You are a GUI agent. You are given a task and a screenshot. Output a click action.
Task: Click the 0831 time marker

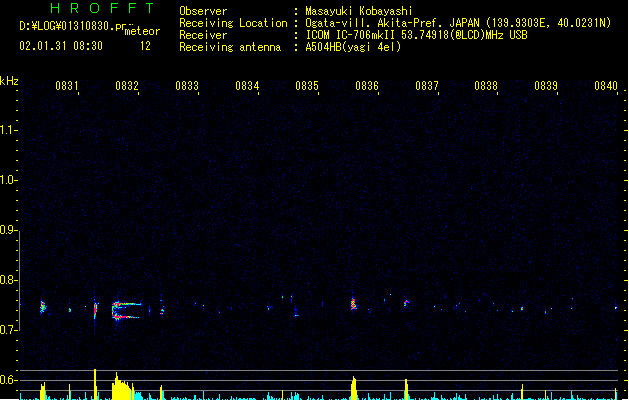pyautogui.click(x=67, y=86)
